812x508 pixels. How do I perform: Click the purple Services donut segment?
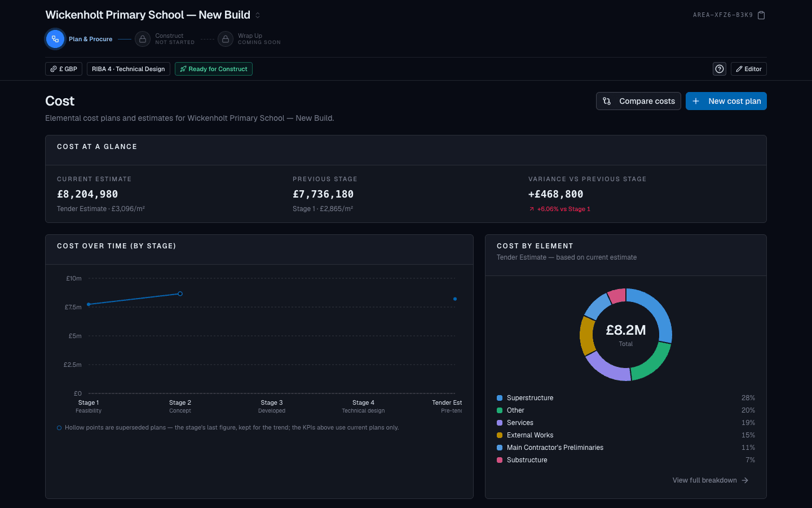click(607, 368)
